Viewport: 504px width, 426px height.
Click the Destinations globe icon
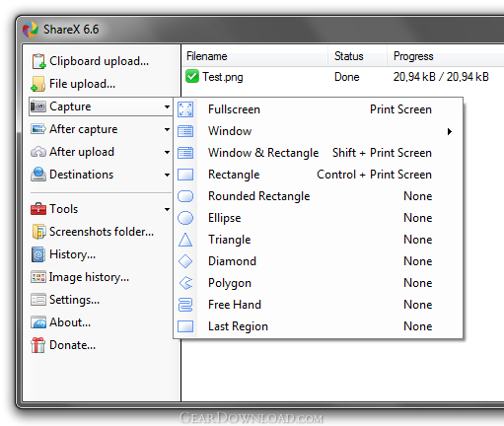pyautogui.click(x=38, y=175)
